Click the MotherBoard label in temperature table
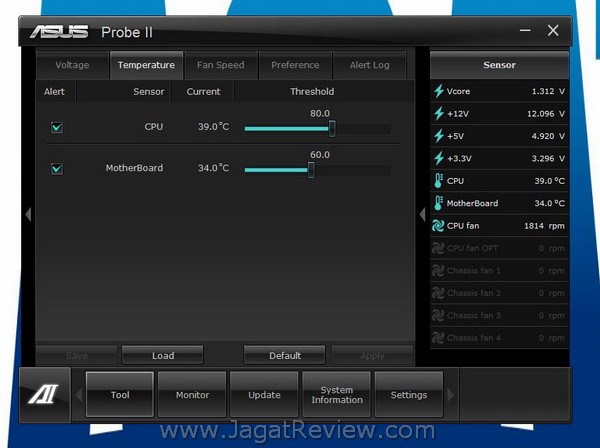 134,168
